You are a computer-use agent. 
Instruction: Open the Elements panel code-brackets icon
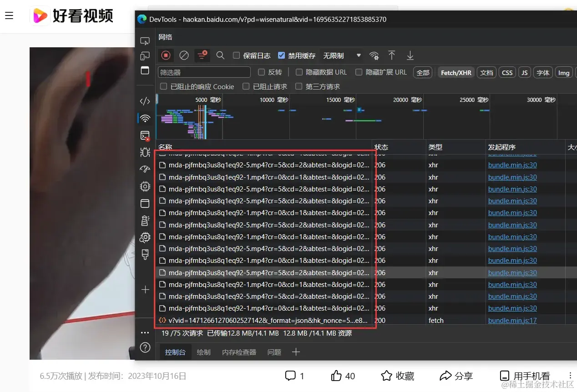pyautogui.click(x=145, y=101)
